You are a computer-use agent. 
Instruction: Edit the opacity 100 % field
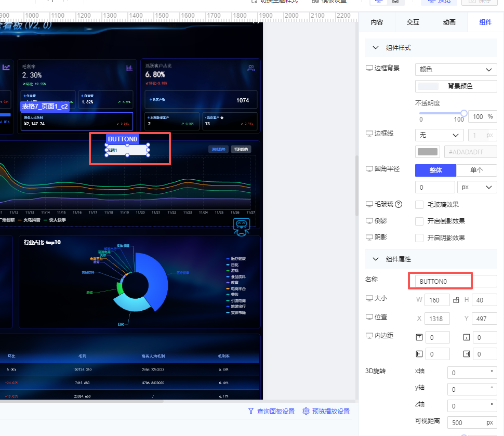pos(483,116)
